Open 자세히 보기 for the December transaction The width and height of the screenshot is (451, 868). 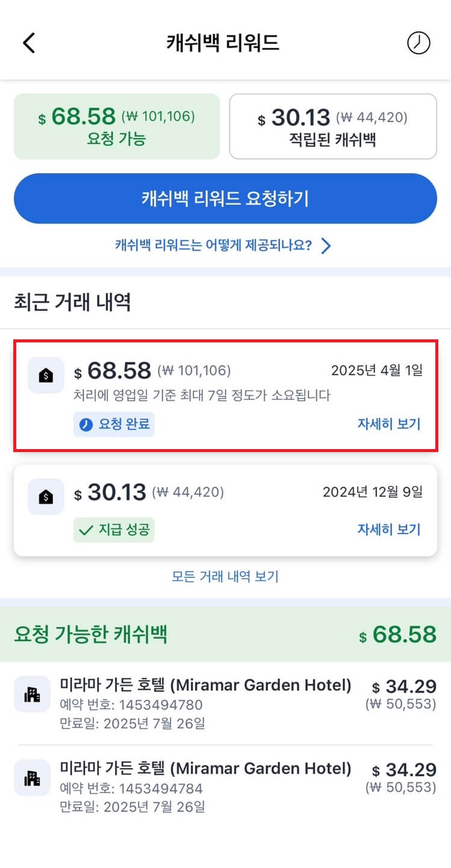point(389,529)
